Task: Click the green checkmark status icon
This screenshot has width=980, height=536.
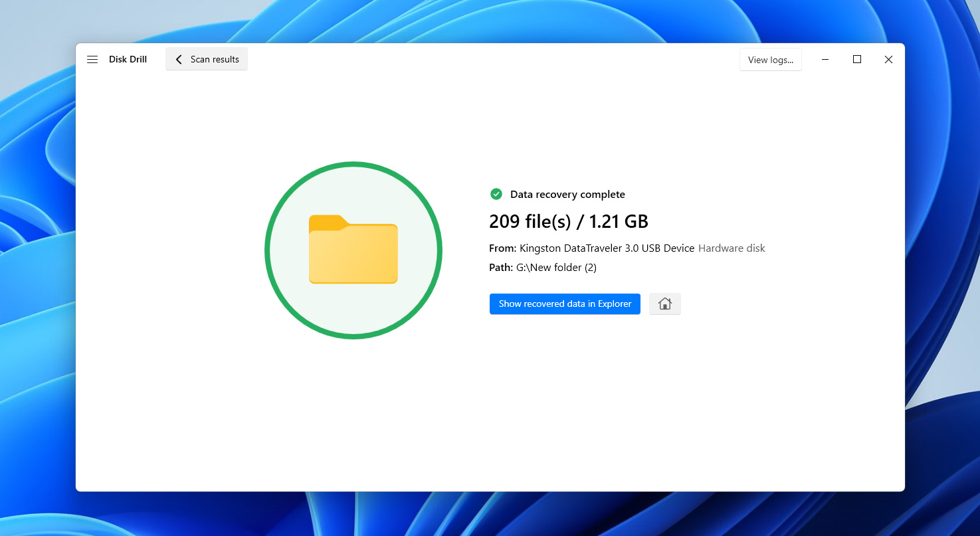Action: click(x=496, y=194)
